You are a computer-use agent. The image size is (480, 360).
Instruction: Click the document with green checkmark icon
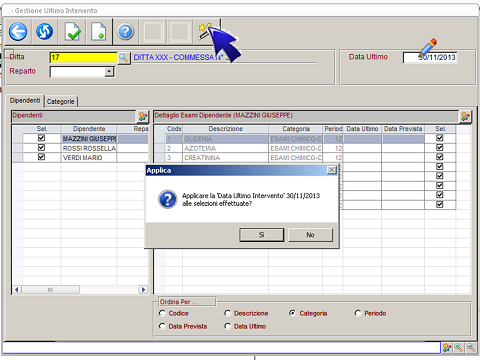coord(72,32)
